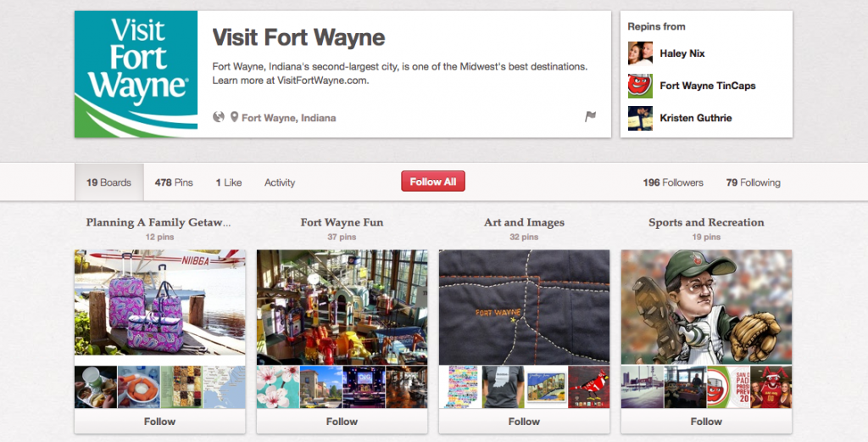The width and height of the screenshot is (868, 442).
Task: Open the Kristen Guthrie profile link
Action: pos(696,118)
